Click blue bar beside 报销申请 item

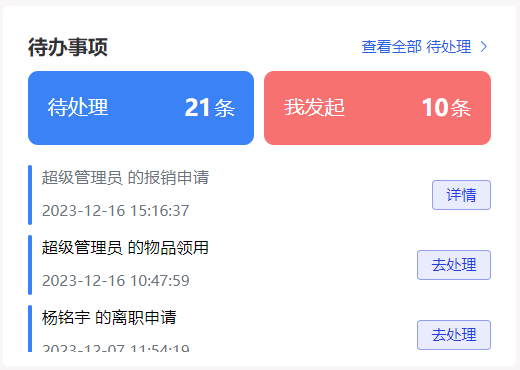pos(30,195)
